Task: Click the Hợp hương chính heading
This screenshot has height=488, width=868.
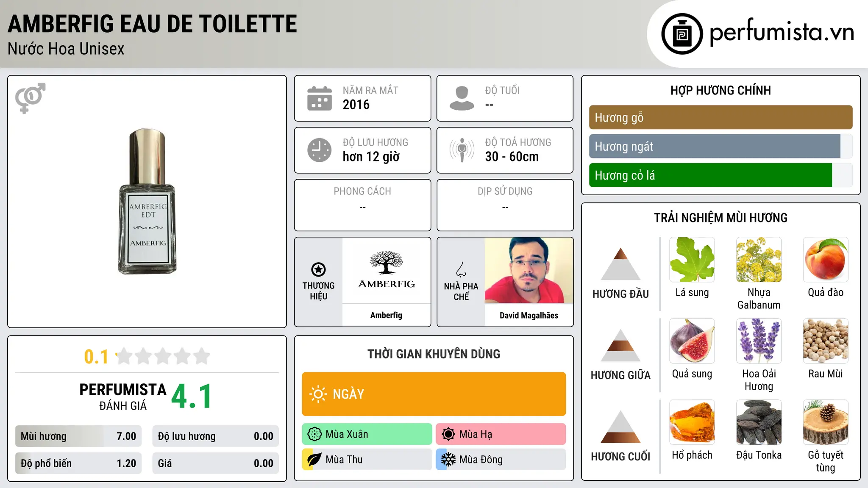Action: 721,90
